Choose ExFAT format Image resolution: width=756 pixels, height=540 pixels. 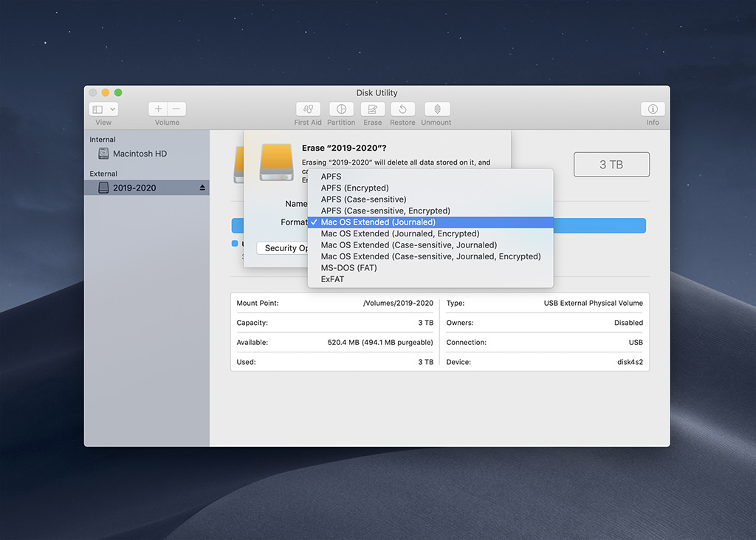pos(430,279)
